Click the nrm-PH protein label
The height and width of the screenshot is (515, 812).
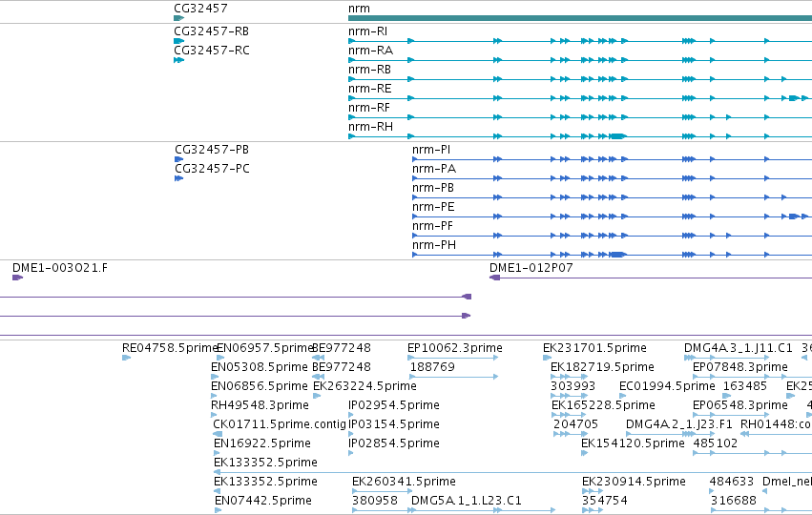[x=434, y=245]
